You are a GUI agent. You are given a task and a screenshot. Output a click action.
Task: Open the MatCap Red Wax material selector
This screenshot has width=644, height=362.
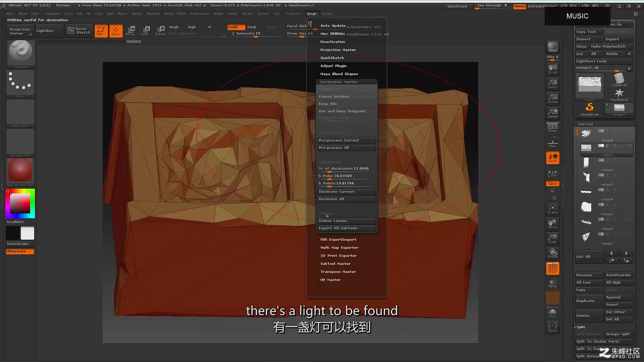20,172
